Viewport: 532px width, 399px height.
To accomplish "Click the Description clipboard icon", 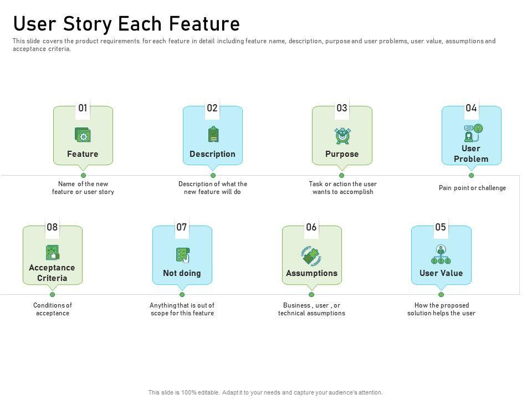I will (213, 135).
